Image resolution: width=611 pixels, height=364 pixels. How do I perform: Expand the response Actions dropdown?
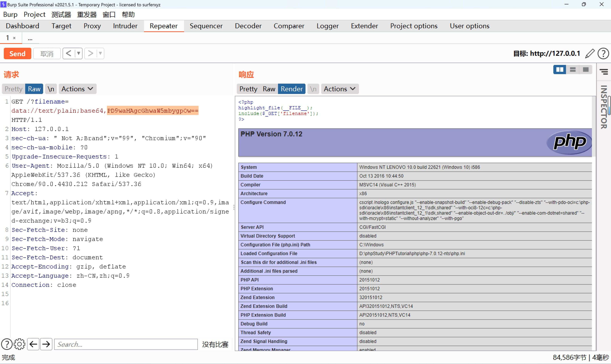[340, 89]
